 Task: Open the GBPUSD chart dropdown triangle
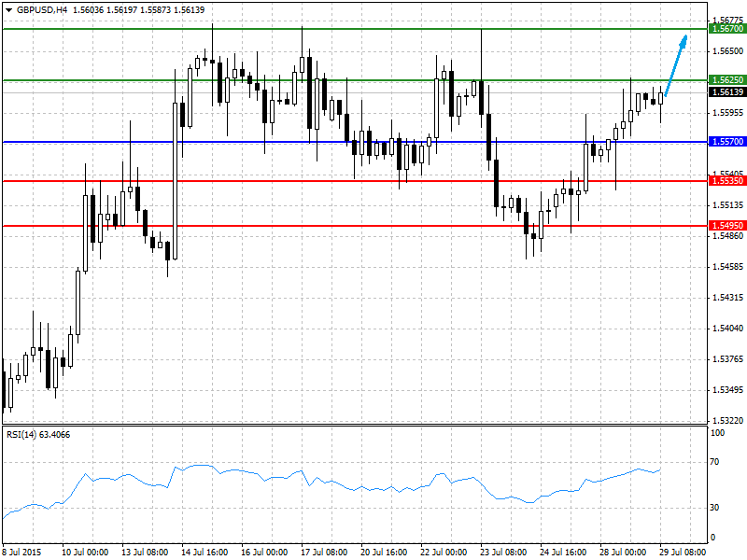8,10
